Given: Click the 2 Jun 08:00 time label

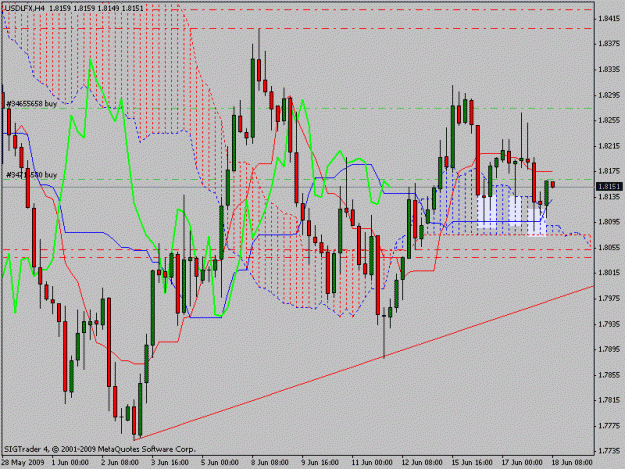Looking at the screenshot, I should [x=120, y=463].
